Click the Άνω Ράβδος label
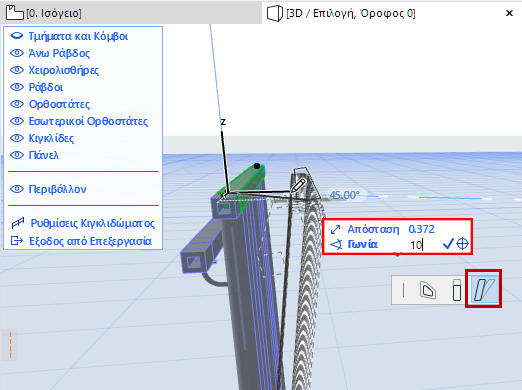The width and height of the screenshot is (522, 390). click(59, 53)
